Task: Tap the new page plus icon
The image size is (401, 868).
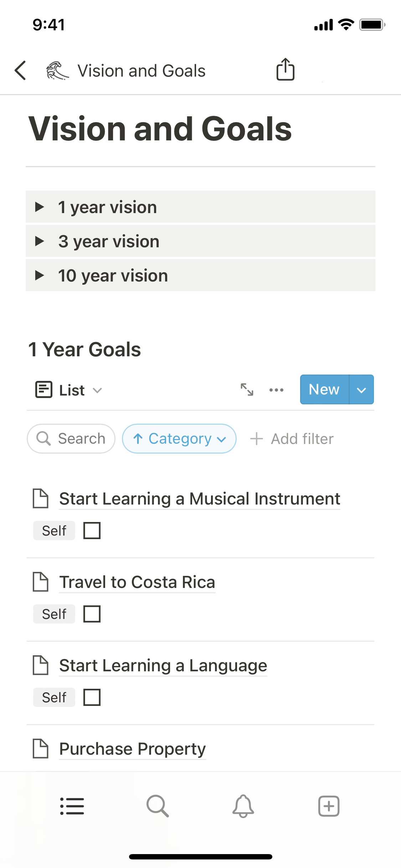Action: pos(329,806)
